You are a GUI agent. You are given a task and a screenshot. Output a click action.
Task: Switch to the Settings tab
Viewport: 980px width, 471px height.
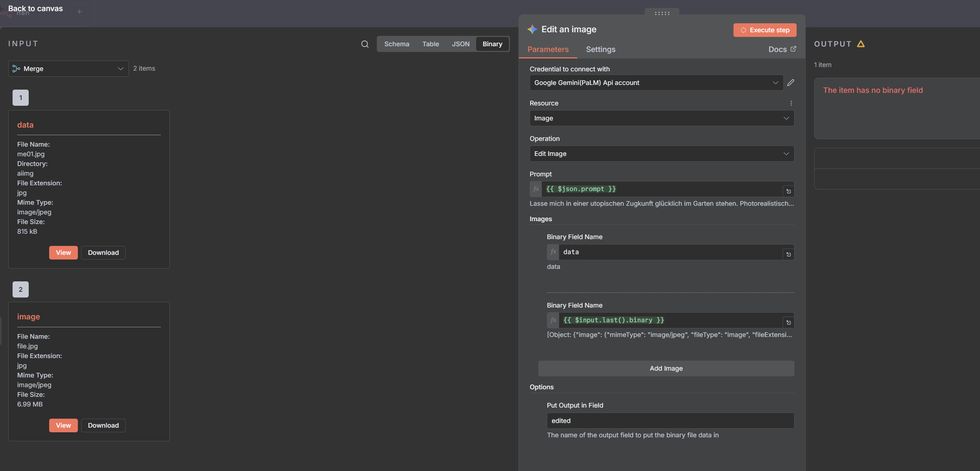600,49
